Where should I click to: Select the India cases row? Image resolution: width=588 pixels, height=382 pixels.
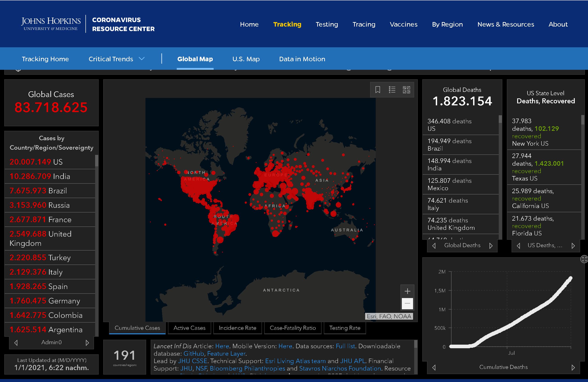(x=50, y=176)
